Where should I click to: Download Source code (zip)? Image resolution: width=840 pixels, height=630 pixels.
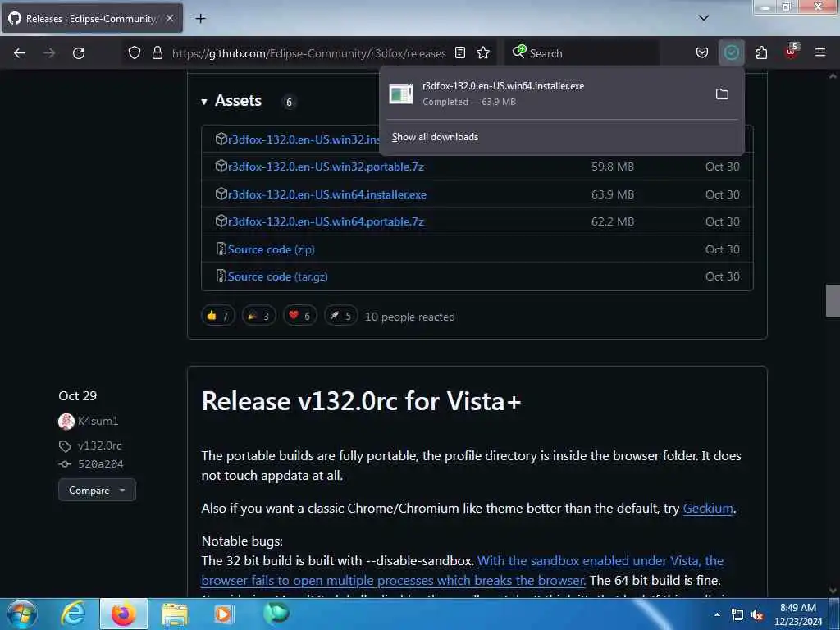click(271, 249)
